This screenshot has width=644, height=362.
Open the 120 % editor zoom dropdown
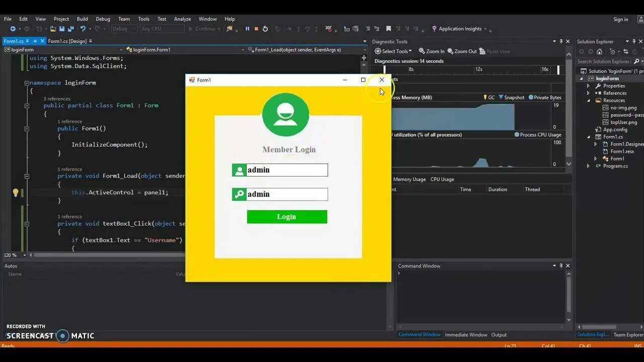click(14, 255)
